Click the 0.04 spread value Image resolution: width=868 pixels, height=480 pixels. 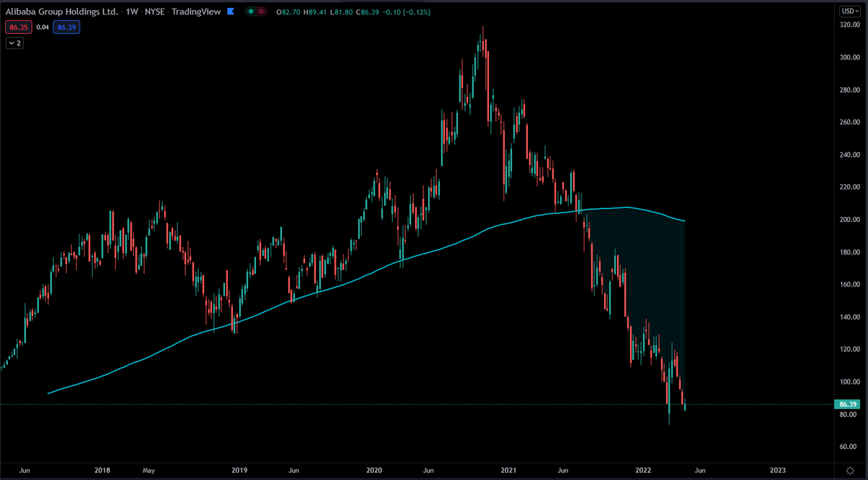tap(43, 27)
